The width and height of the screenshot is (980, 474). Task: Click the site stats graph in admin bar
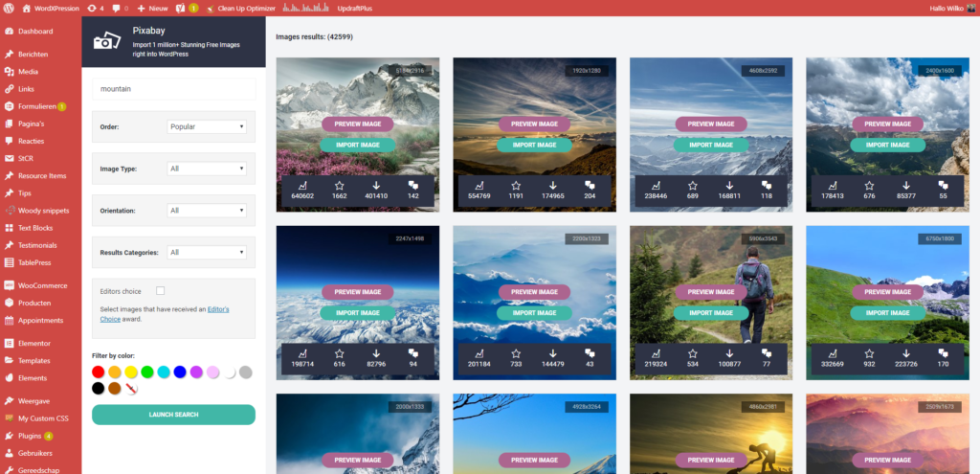pos(306,8)
